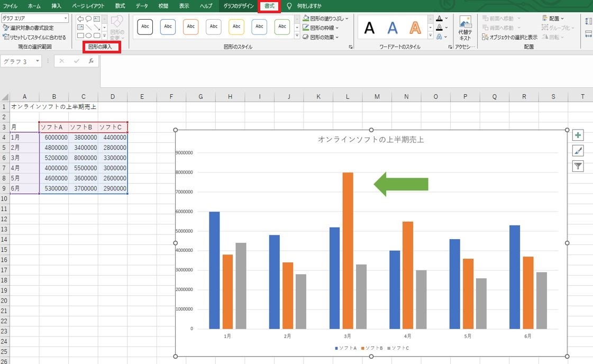Click the insert function fx icon
The height and width of the screenshot is (364, 593).
91,61
